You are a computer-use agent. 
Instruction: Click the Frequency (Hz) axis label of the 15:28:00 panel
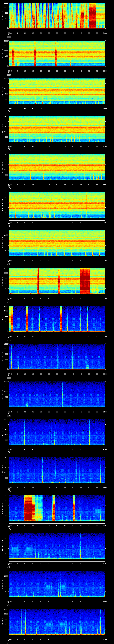click(3, 16)
